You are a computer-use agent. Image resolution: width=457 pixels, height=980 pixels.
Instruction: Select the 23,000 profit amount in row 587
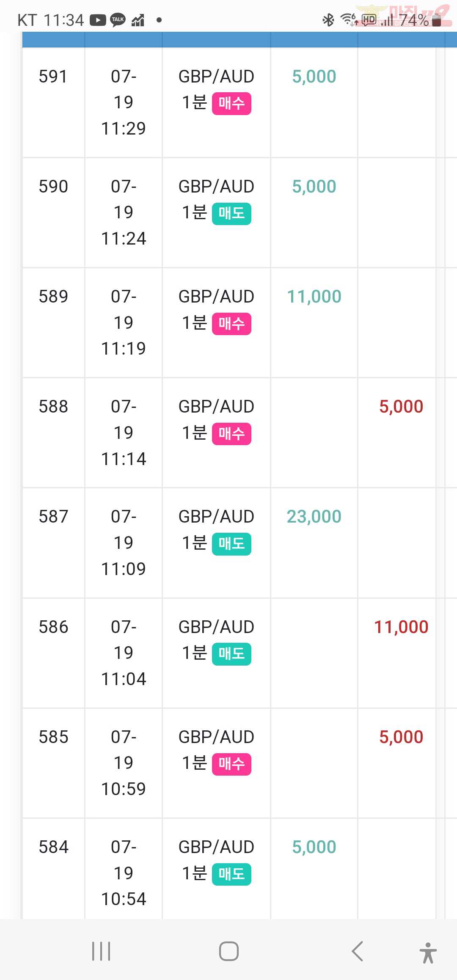314,517
